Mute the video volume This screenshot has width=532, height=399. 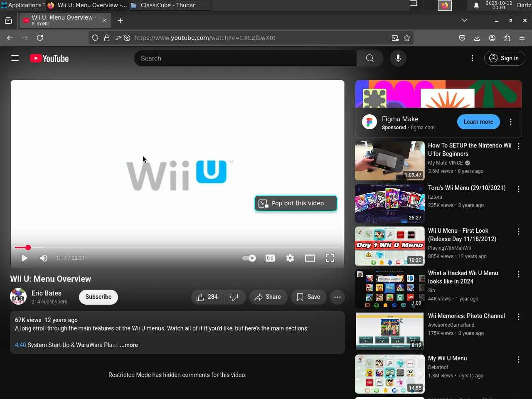pyautogui.click(x=43, y=258)
